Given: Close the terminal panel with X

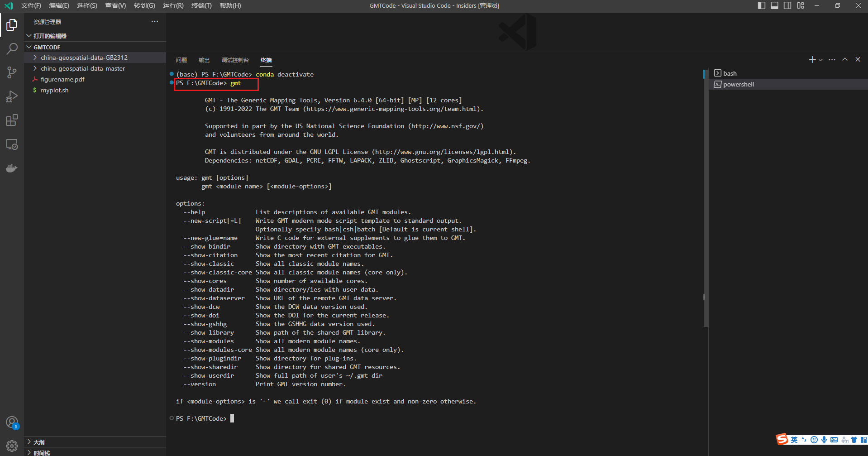Looking at the screenshot, I should click(x=858, y=60).
